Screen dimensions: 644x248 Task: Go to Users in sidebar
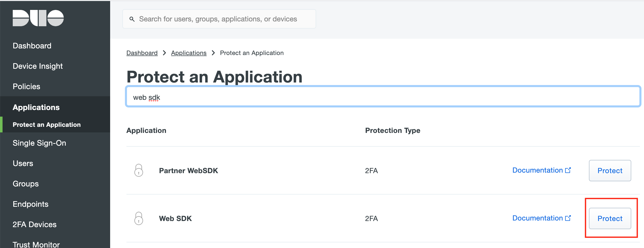pos(23,163)
